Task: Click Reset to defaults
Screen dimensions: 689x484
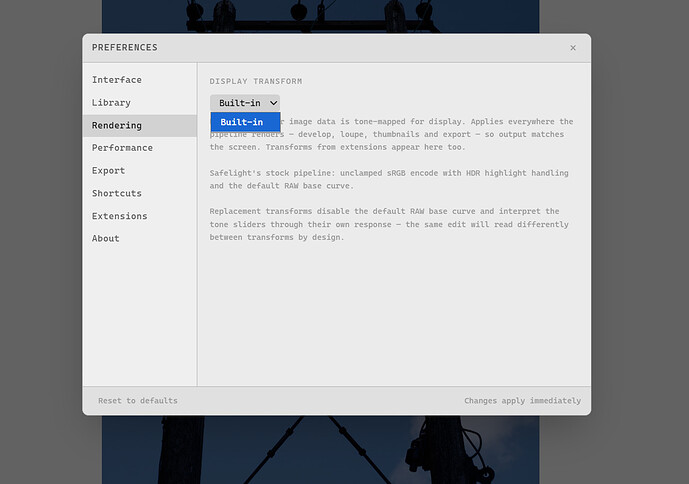Action: pyautogui.click(x=138, y=401)
